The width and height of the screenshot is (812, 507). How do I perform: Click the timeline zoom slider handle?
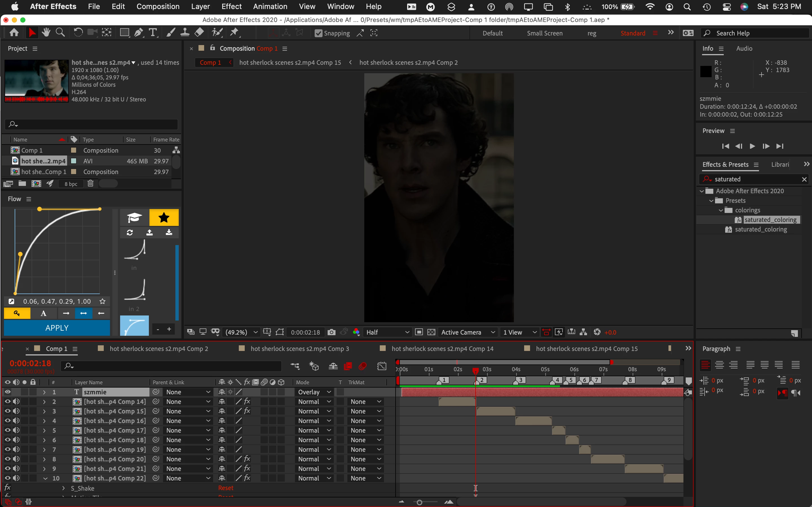[x=419, y=502]
